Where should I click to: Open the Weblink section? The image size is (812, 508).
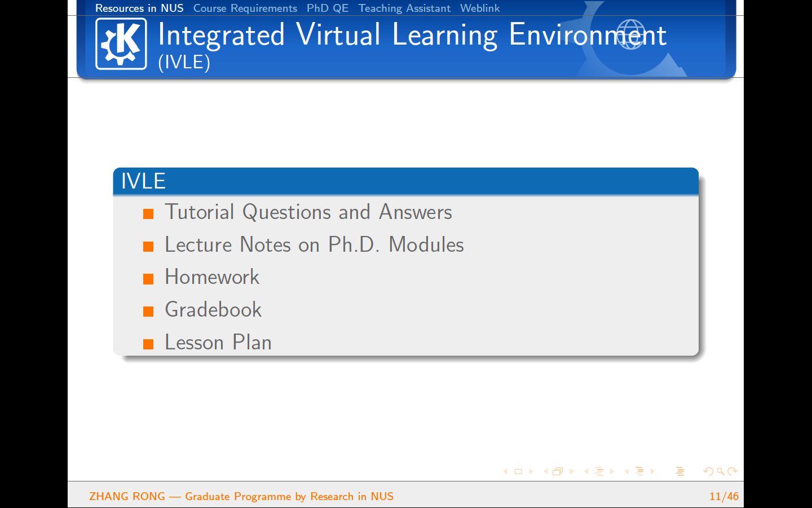480,8
